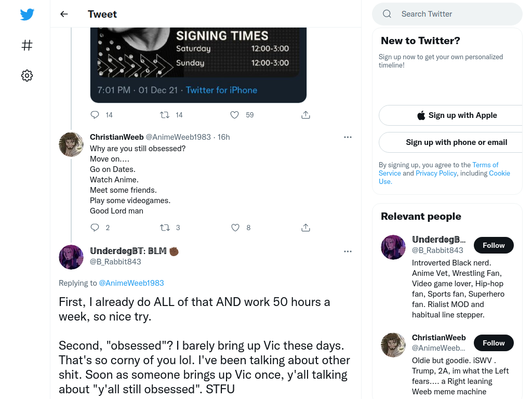The width and height of the screenshot is (532, 399).
Task: Click the Twitter bird home logo
Action: tap(27, 14)
